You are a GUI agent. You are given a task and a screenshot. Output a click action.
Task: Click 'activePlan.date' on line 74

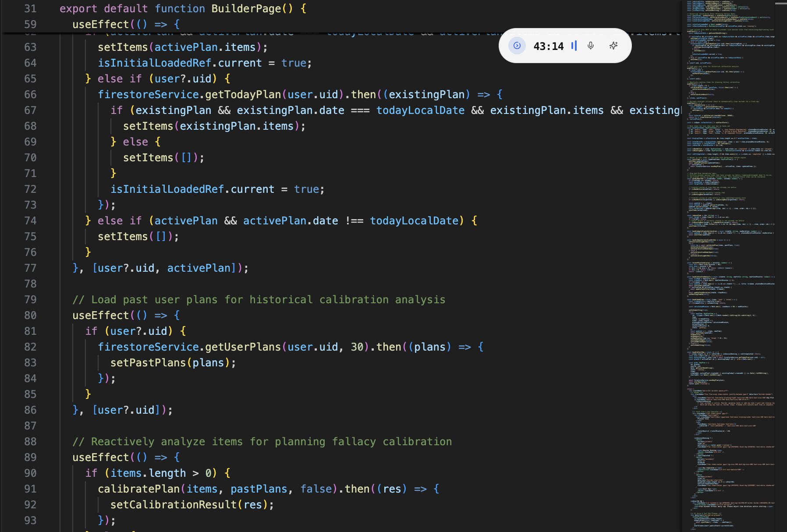click(291, 220)
